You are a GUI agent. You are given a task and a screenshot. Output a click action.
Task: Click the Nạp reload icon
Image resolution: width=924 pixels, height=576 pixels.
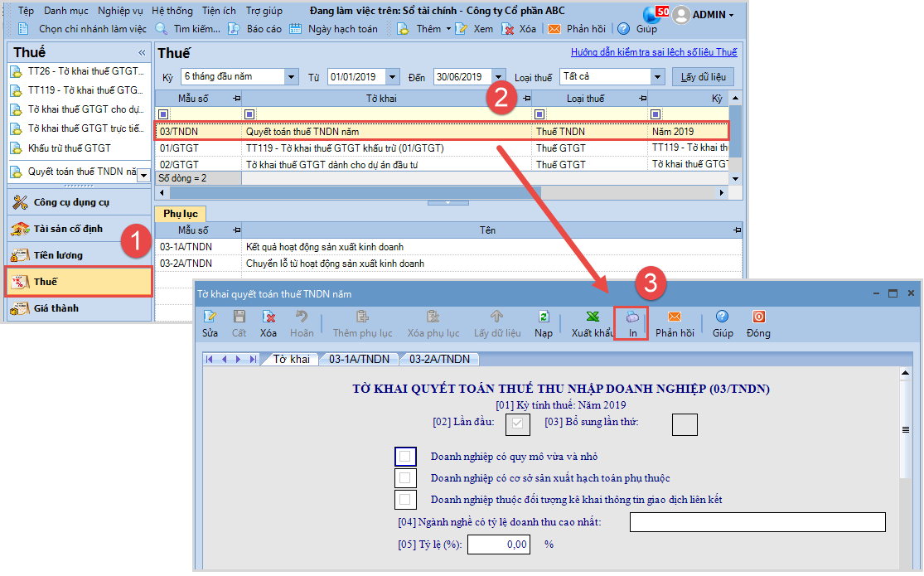[x=544, y=322]
